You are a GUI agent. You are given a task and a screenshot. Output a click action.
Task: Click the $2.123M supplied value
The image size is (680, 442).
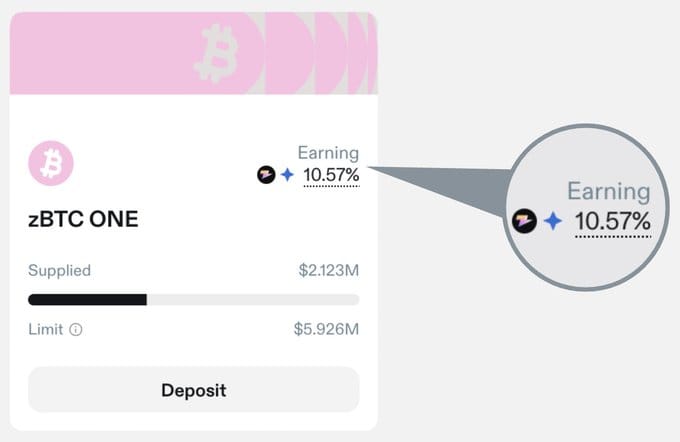tap(329, 271)
